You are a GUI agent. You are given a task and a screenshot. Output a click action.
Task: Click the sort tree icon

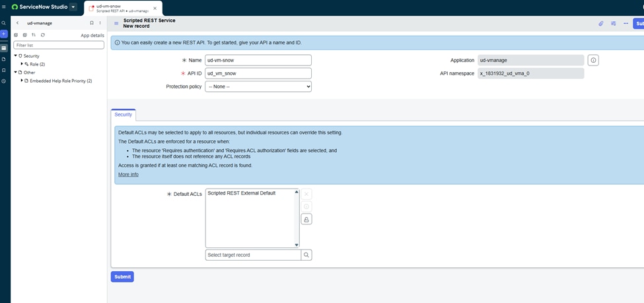[34, 35]
